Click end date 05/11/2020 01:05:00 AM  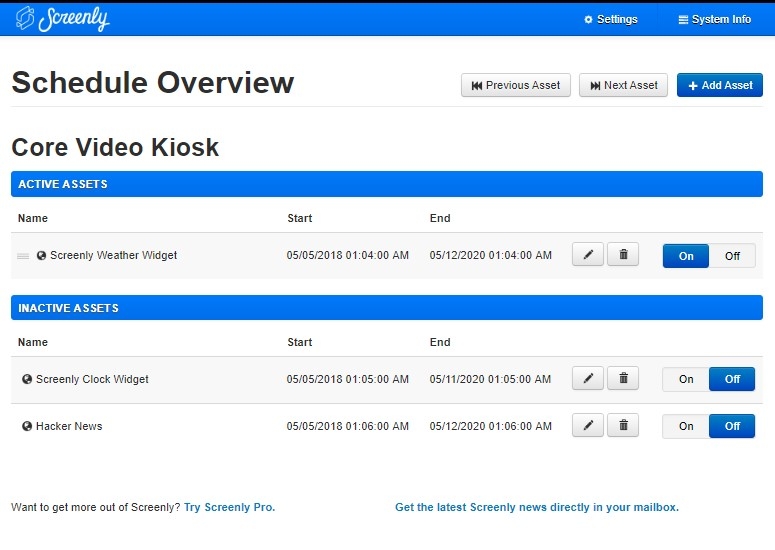click(x=490, y=379)
